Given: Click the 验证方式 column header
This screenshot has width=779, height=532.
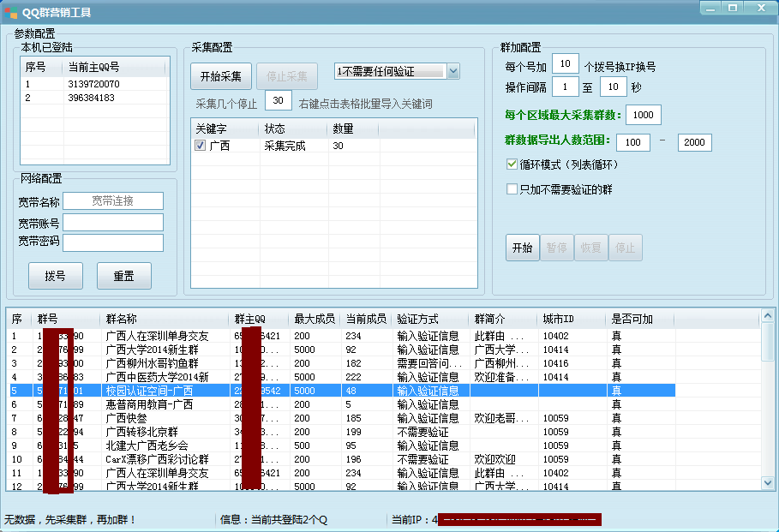Looking at the screenshot, I should coord(430,319).
